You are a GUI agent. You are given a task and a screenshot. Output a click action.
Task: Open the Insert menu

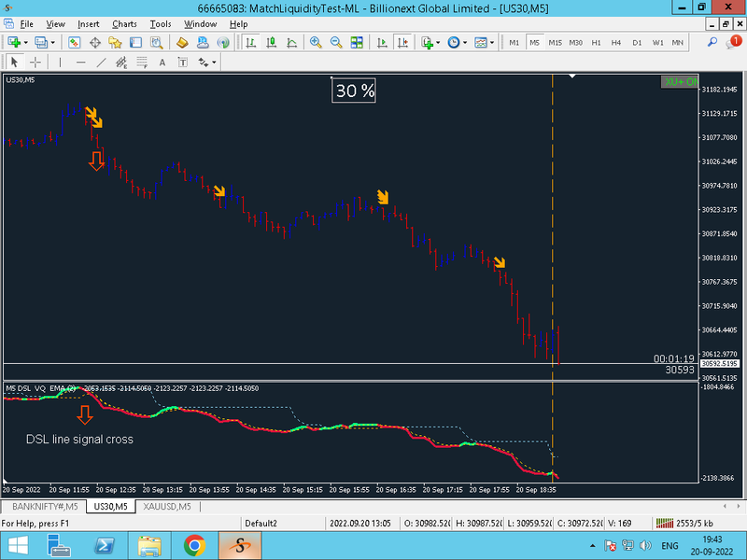pos(88,24)
